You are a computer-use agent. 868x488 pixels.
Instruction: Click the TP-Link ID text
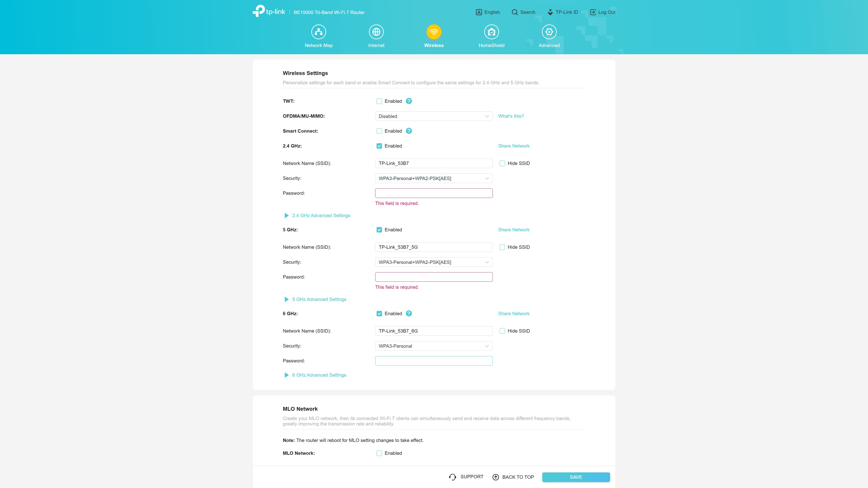(x=567, y=12)
